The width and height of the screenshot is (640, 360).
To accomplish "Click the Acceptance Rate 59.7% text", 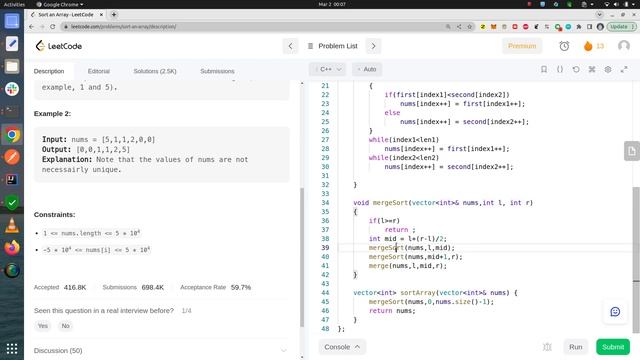I will click(x=216, y=287).
